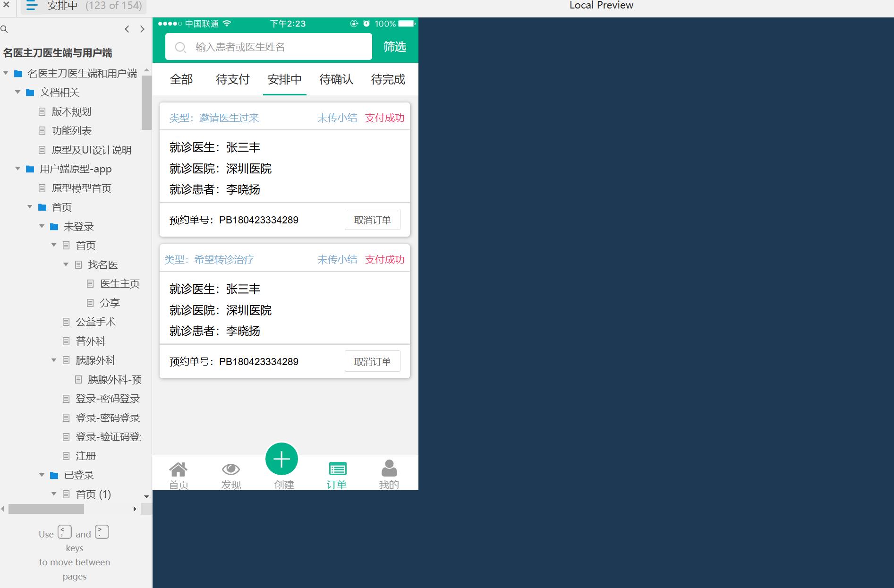Collapse the 找名医 tree node arrow
894x588 pixels.
pyautogui.click(x=66, y=264)
